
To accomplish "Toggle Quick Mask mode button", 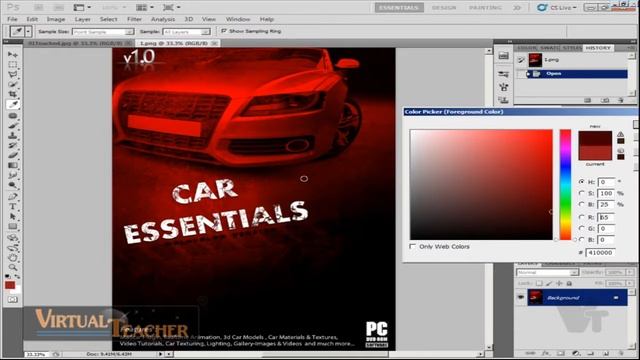I will 13,300.
